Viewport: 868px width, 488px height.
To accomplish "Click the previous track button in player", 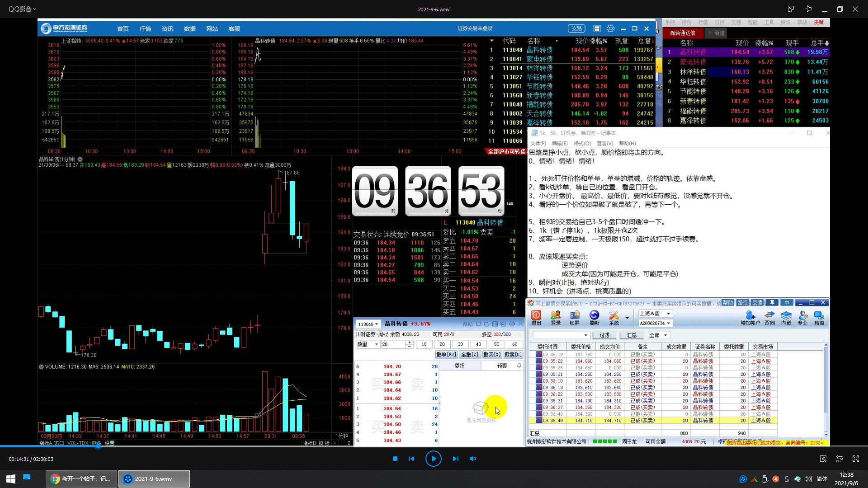I will click(x=411, y=459).
